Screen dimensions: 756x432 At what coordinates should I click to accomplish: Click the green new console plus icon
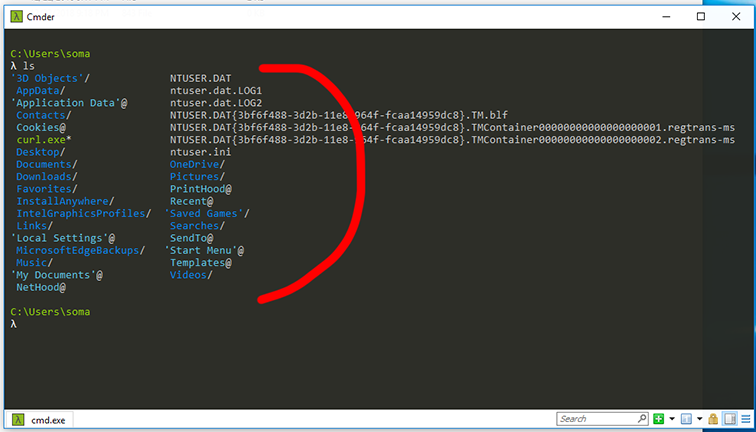pyautogui.click(x=658, y=418)
